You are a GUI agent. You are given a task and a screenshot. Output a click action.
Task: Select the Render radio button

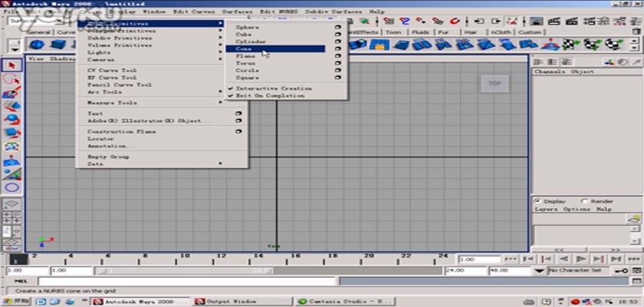pos(584,201)
